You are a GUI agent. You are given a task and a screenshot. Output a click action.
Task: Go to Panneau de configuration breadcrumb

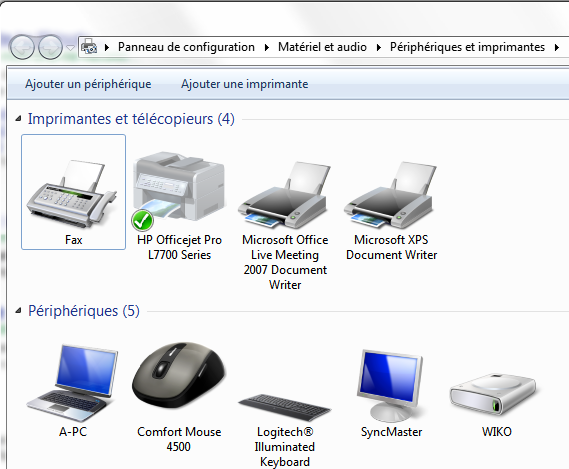point(186,47)
